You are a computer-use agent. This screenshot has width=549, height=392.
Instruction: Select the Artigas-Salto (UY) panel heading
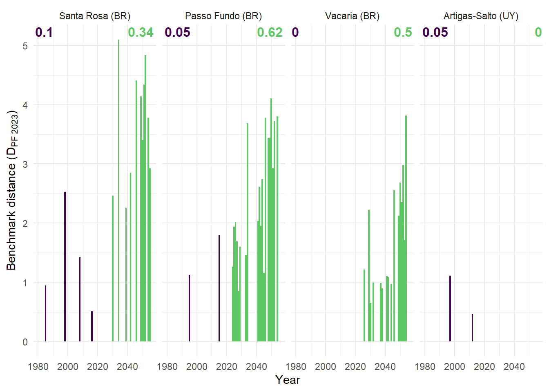pos(481,16)
